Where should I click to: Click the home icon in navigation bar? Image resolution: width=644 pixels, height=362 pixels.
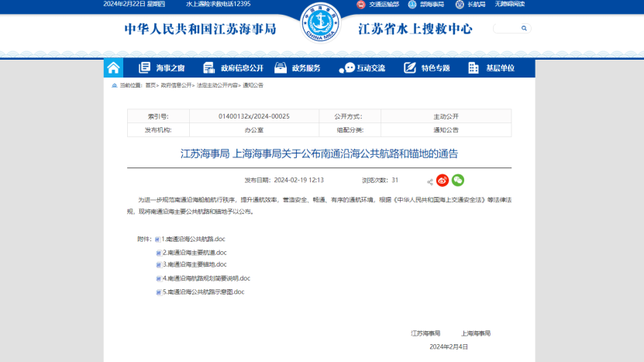tap(113, 67)
